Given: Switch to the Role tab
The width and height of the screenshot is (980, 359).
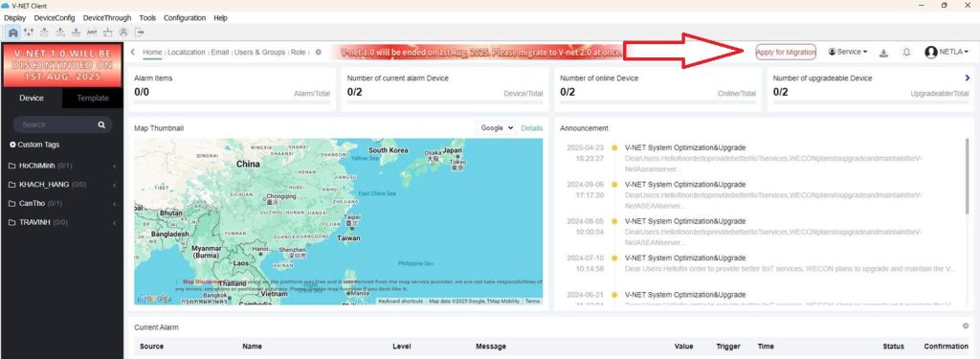Looking at the screenshot, I should click(299, 53).
